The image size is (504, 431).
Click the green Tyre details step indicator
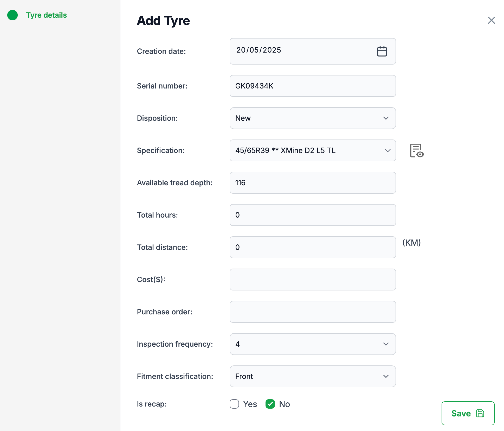12,15
